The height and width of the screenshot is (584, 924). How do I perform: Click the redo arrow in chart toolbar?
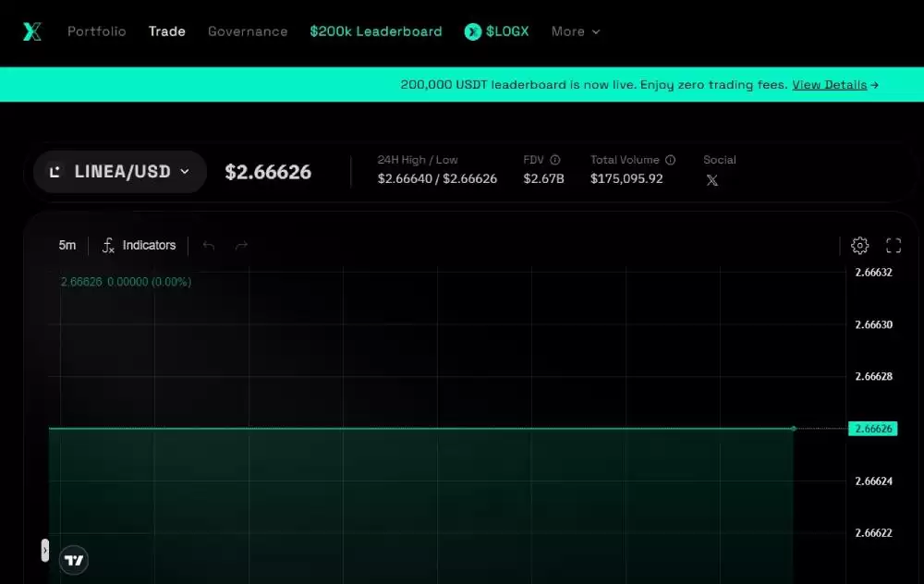242,245
